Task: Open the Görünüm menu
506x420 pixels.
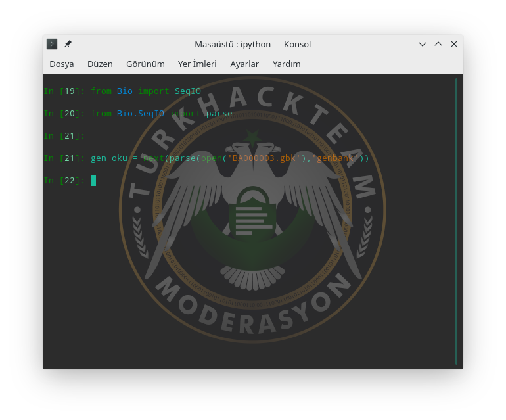Action: (145, 64)
